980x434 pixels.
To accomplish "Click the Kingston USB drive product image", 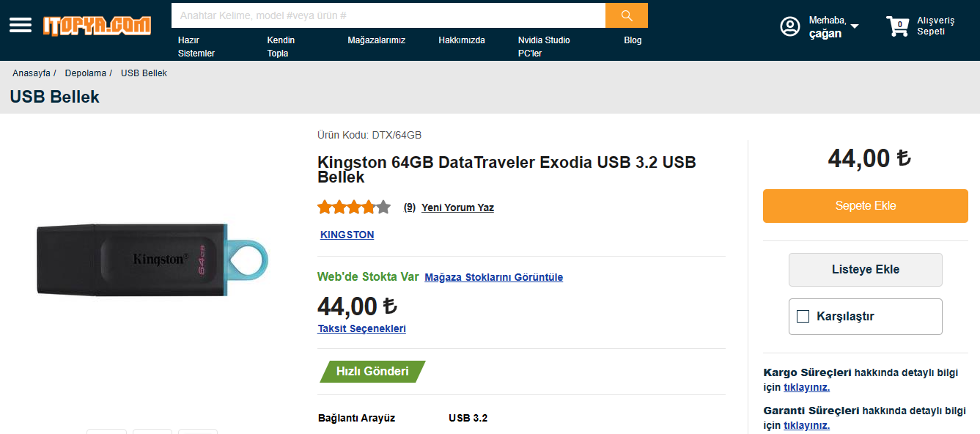I will tap(152, 260).
